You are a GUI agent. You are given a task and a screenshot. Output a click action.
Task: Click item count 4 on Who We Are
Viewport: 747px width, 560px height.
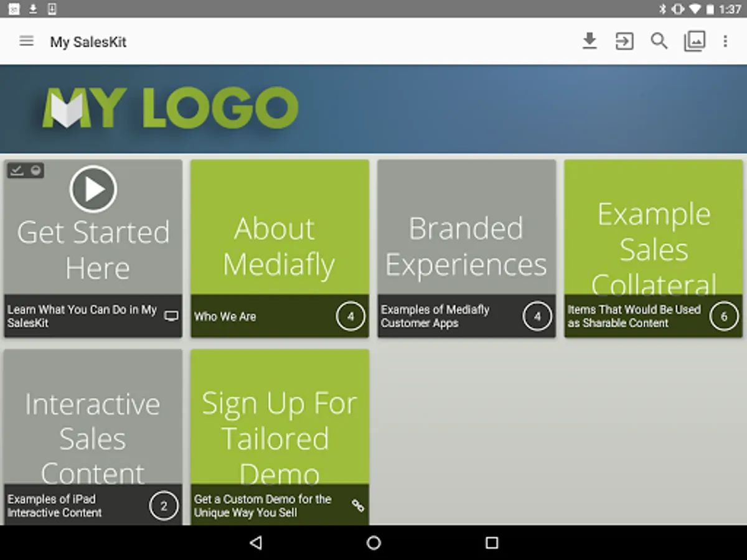350,316
